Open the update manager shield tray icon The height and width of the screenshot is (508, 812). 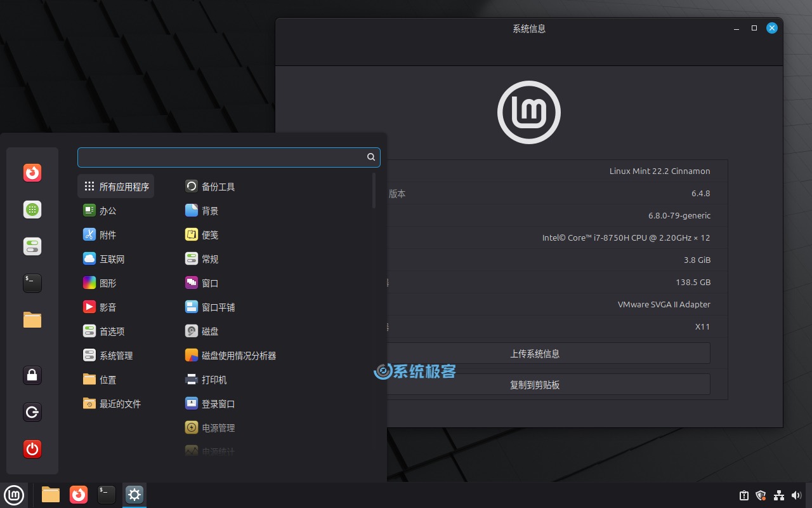click(x=761, y=495)
